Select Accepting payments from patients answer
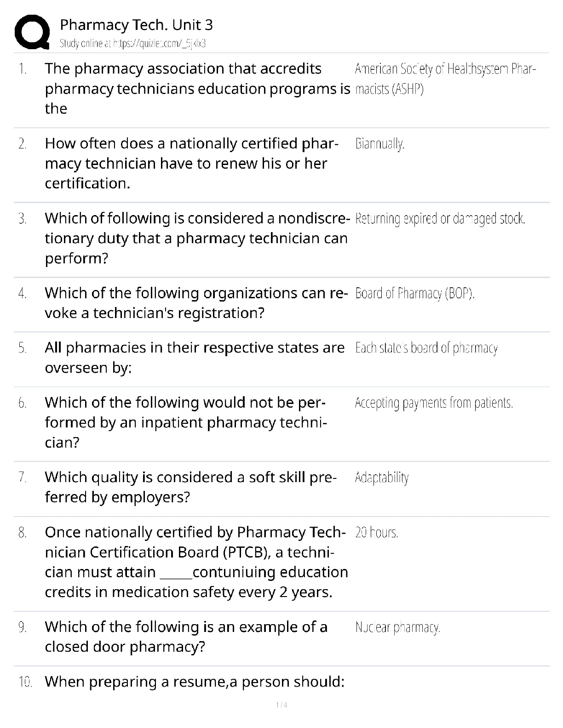 434,403
